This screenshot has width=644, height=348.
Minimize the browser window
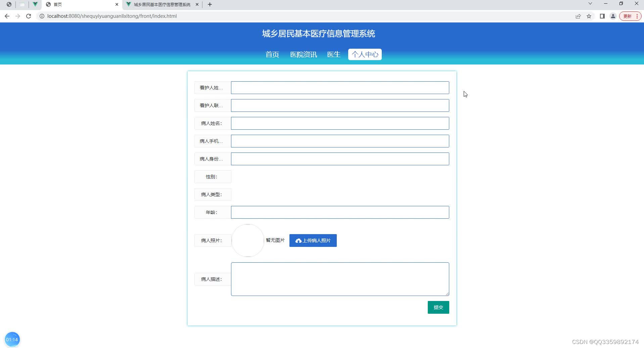(606, 4)
